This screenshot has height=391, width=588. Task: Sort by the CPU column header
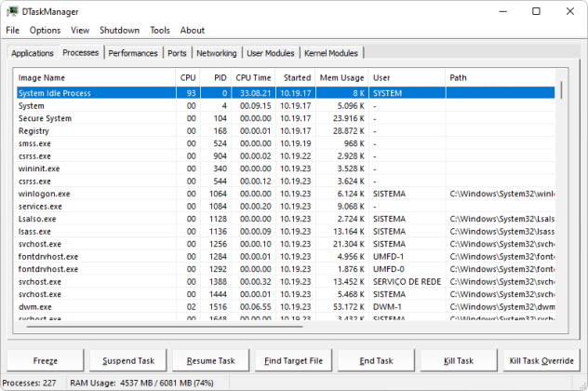188,77
